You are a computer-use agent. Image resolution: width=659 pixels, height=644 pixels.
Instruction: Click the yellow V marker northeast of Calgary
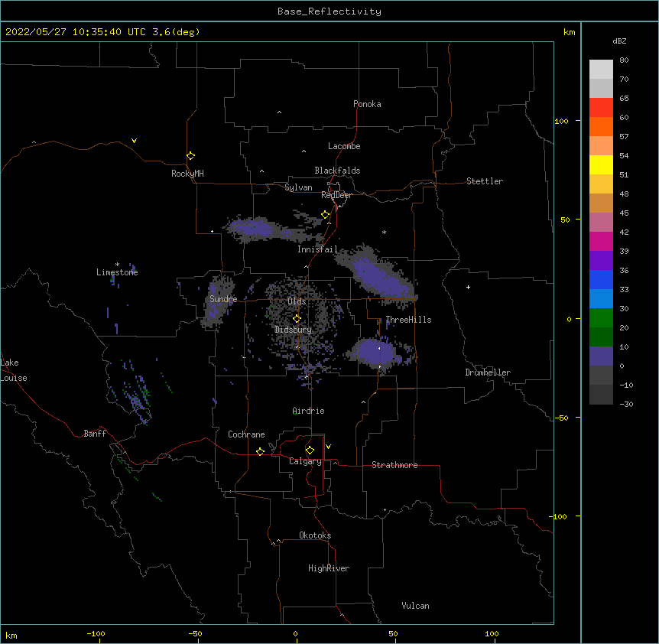328,447
